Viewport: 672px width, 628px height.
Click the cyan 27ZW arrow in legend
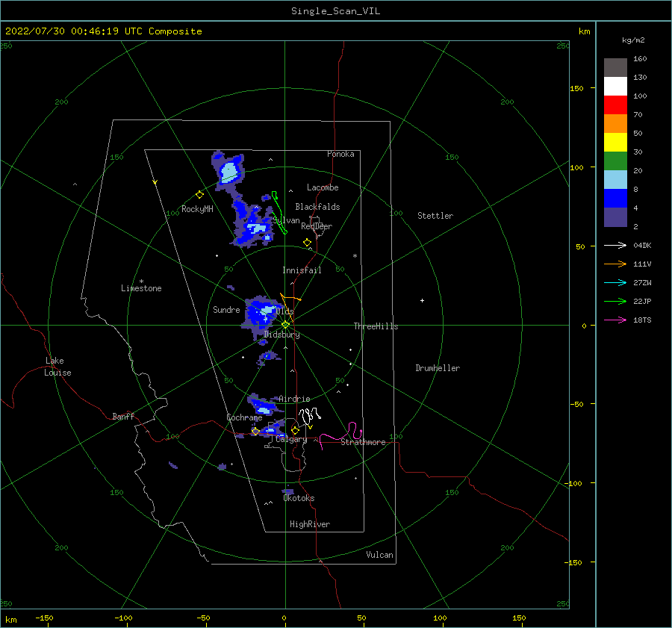[615, 282]
